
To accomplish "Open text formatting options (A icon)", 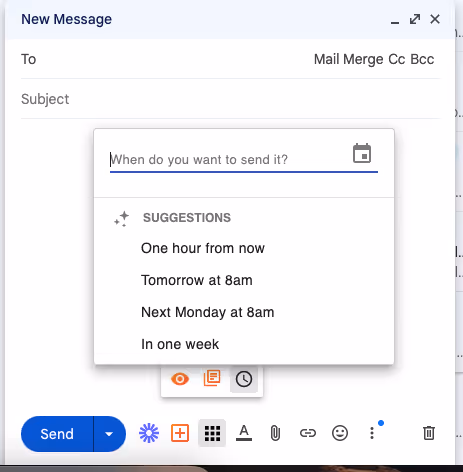I will pyautogui.click(x=244, y=433).
